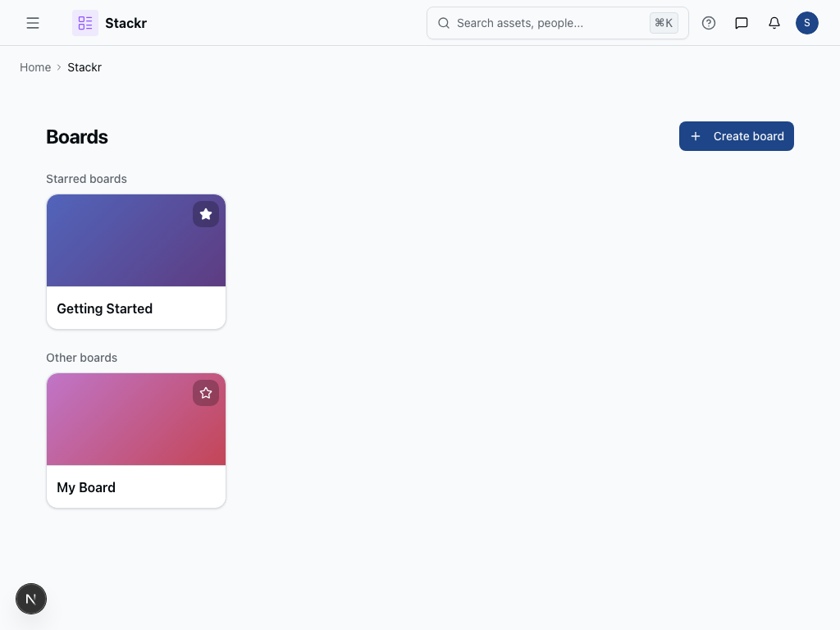Viewport: 840px width, 630px height.
Task: Open the chat messages icon
Action: [742, 23]
